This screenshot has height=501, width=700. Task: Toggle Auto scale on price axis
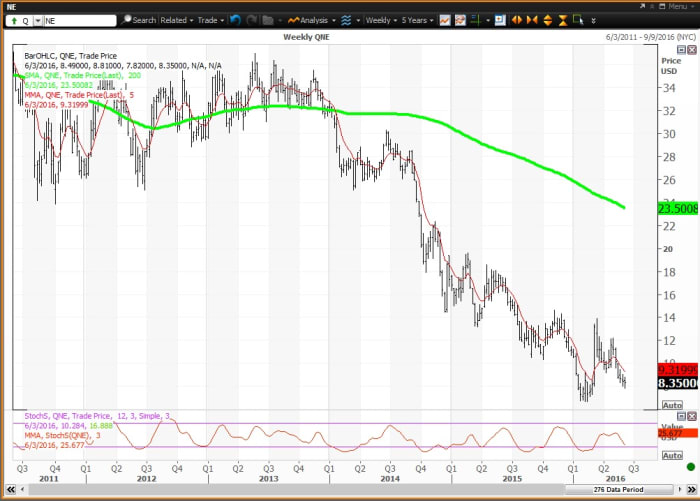tap(673, 404)
